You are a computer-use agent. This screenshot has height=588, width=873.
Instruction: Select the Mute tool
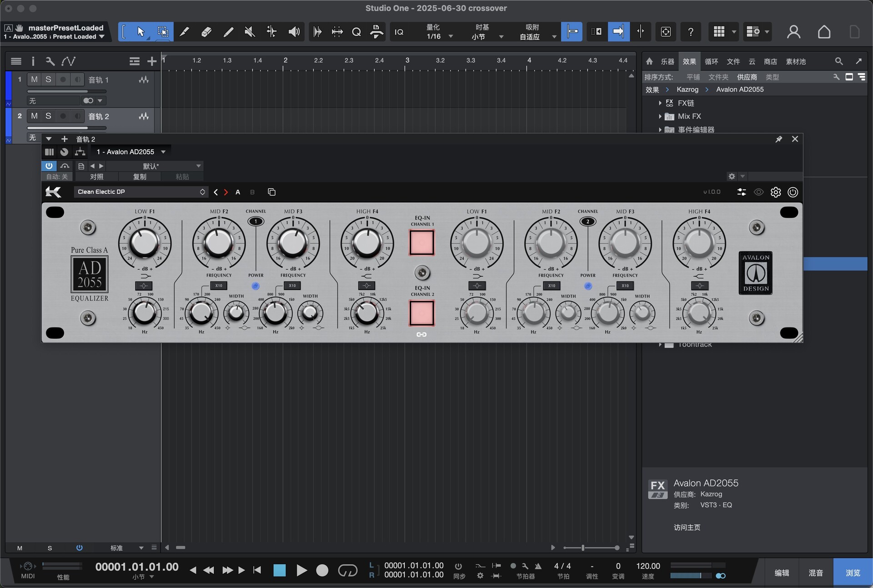(x=250, y=32)
